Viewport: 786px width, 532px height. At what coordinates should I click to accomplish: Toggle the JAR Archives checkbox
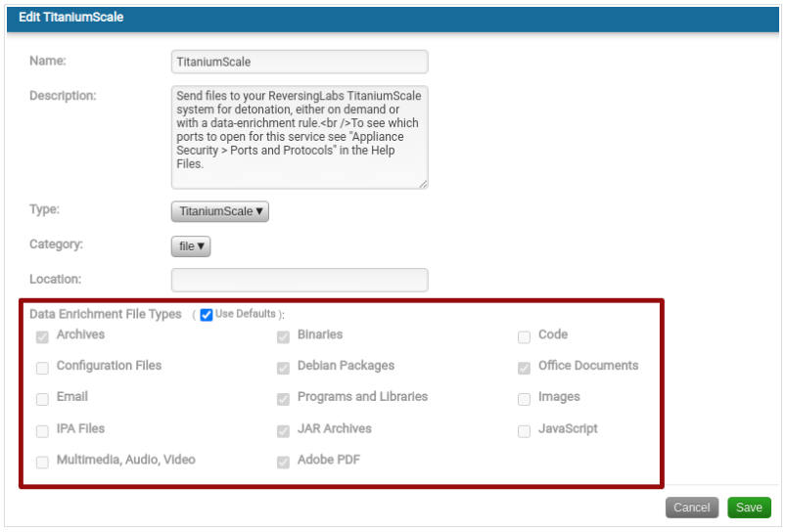click(283, 430)
